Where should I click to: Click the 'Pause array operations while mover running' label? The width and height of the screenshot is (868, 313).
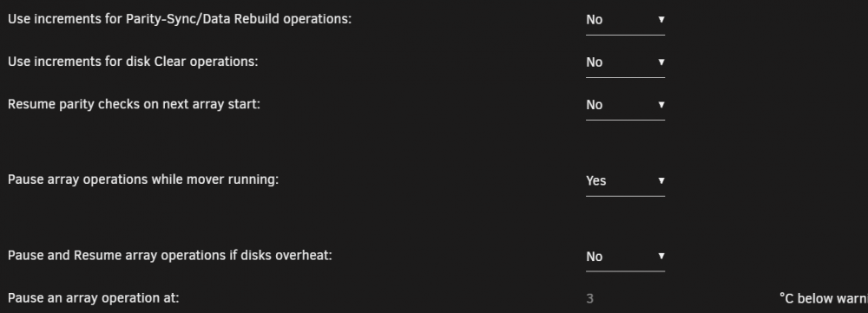[143, 179]
